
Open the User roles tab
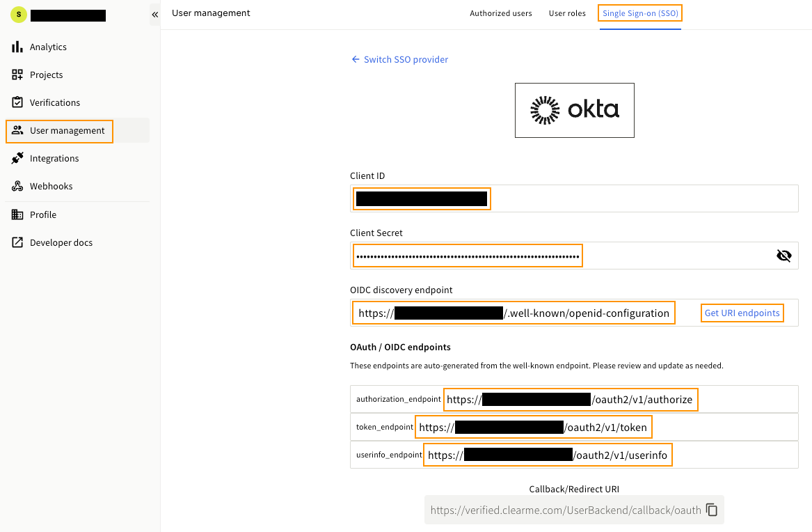(567, 13)
